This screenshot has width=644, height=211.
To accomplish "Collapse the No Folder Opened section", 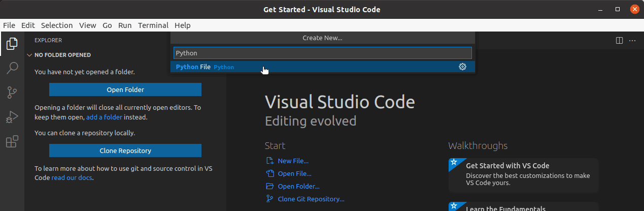I will click(x=29, y=55).
